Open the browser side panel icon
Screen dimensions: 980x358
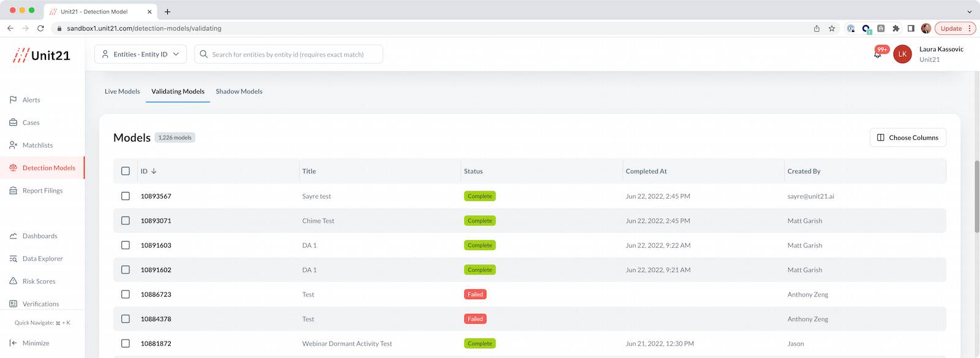tap(911, 28)
